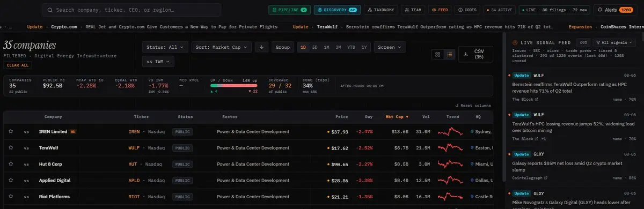The height and width of the screenshot is (209, 644).
Task: Toggle vs compare for Riot Platforms
Action: pos(26,197)
